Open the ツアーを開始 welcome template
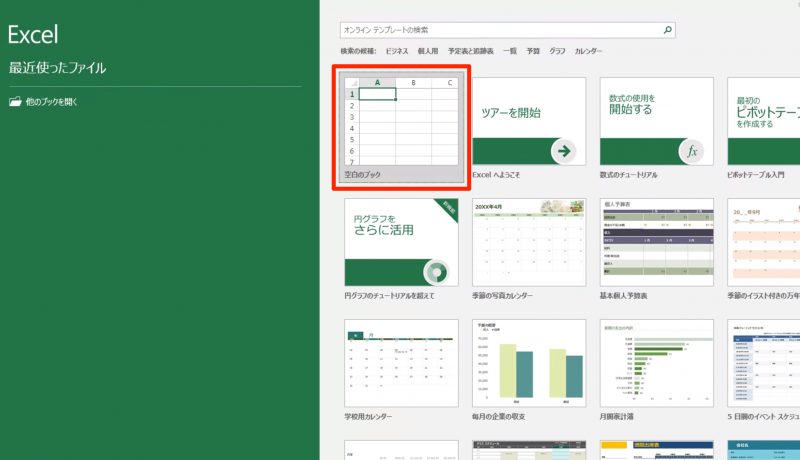 coord(529,121)
